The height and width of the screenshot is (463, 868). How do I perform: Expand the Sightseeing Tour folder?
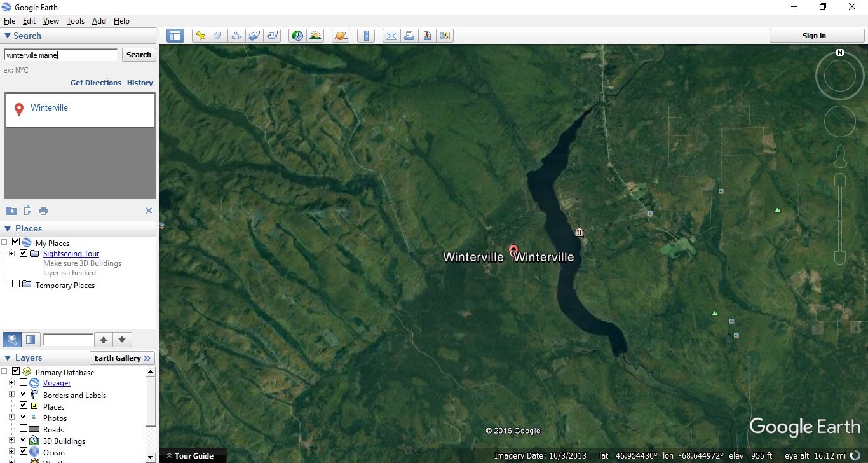coord(12,254)
